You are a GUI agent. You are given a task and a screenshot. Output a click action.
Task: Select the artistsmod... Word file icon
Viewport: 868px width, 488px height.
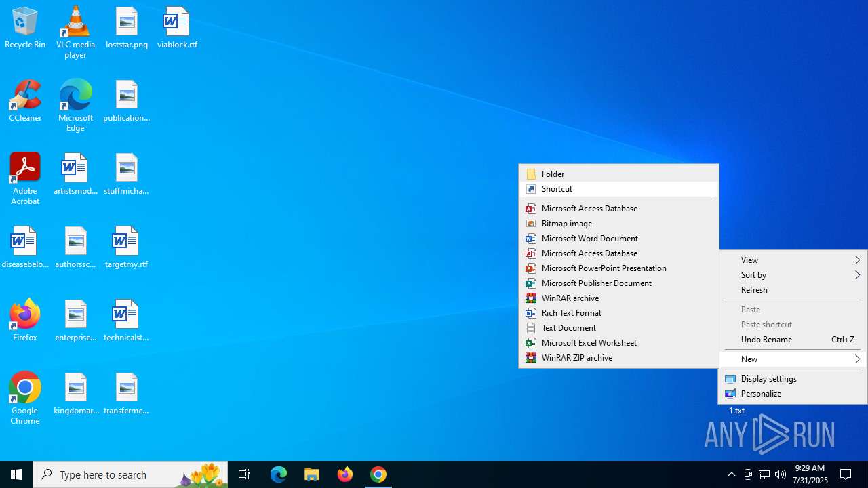click(75, 175)
